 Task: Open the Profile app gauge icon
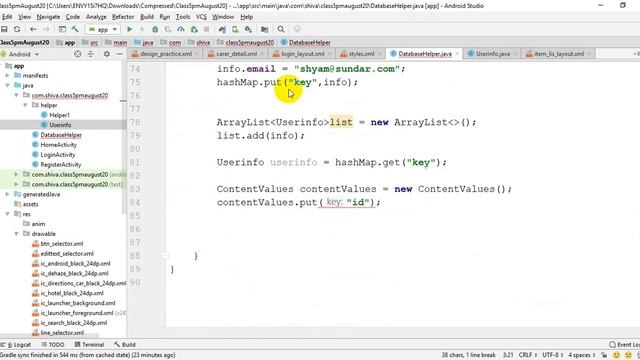181,29
